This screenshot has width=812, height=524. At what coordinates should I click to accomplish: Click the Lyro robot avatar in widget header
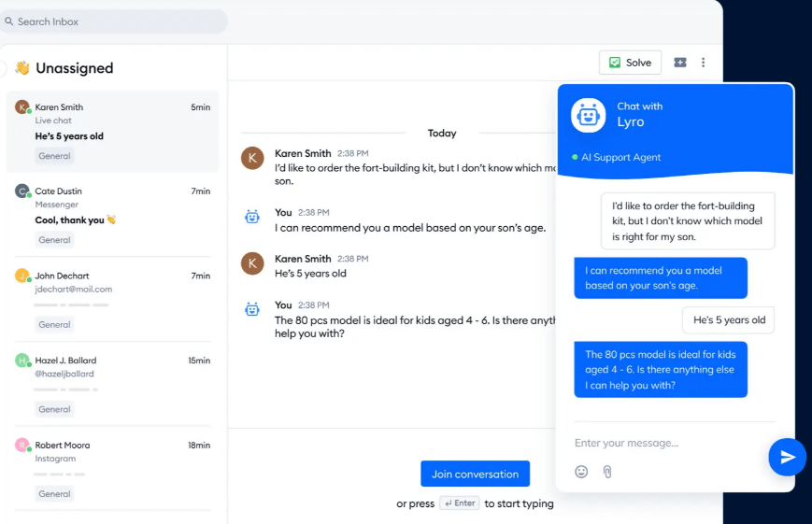[589, 115]
